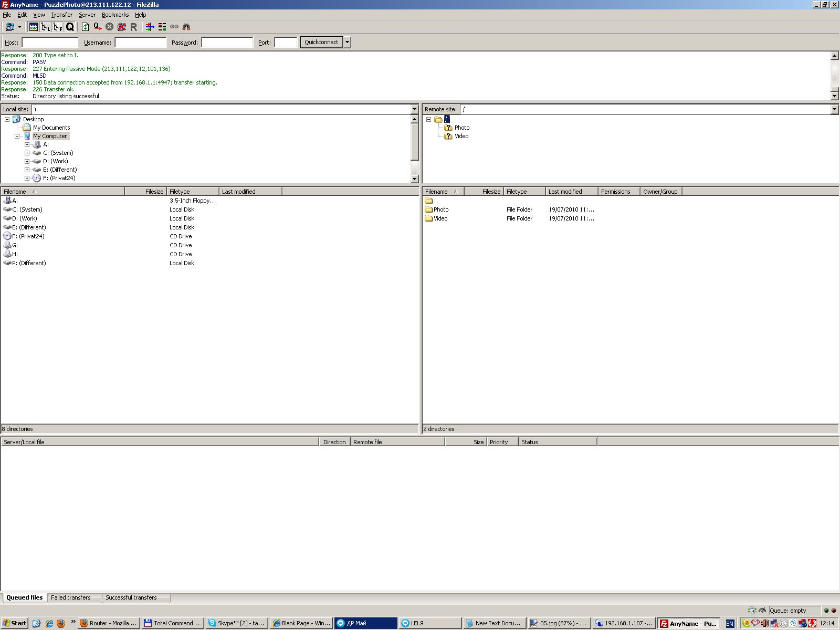
Task: Open the filename filters dialog
Action: coord(150,27)
